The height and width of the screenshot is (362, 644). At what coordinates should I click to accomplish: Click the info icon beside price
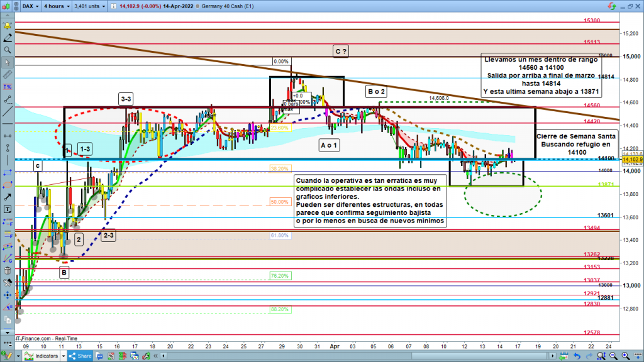113,6
